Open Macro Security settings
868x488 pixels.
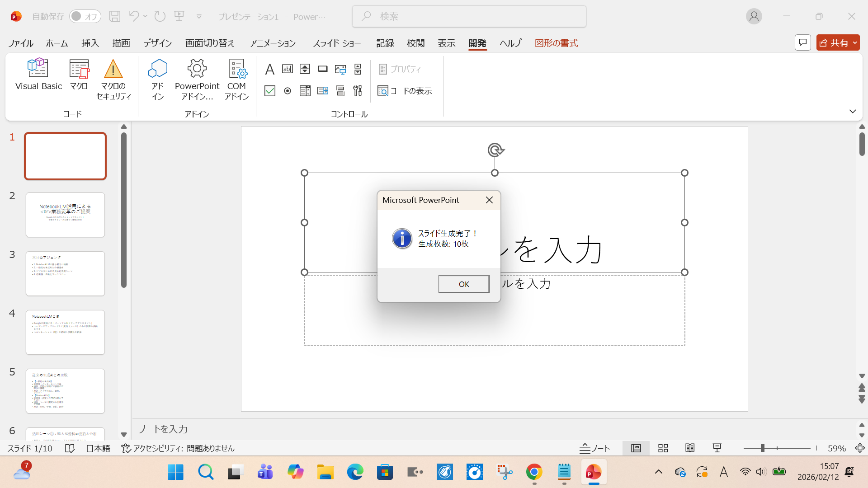coord(113,79)
